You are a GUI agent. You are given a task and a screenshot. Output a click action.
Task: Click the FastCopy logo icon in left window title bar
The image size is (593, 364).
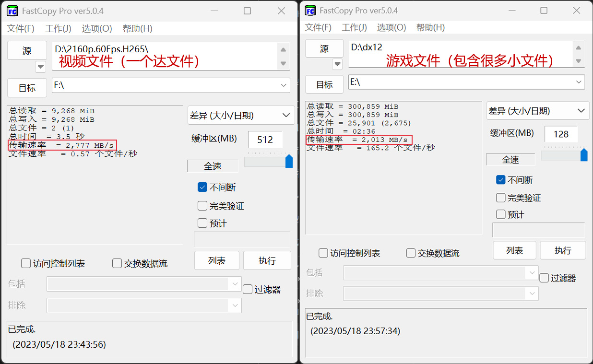click(x=12, y=10)
